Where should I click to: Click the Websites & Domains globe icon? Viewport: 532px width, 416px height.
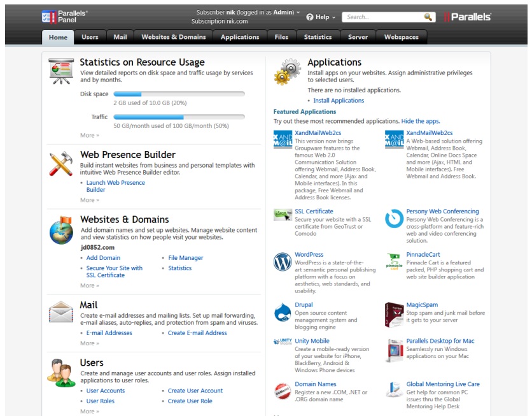61,230
